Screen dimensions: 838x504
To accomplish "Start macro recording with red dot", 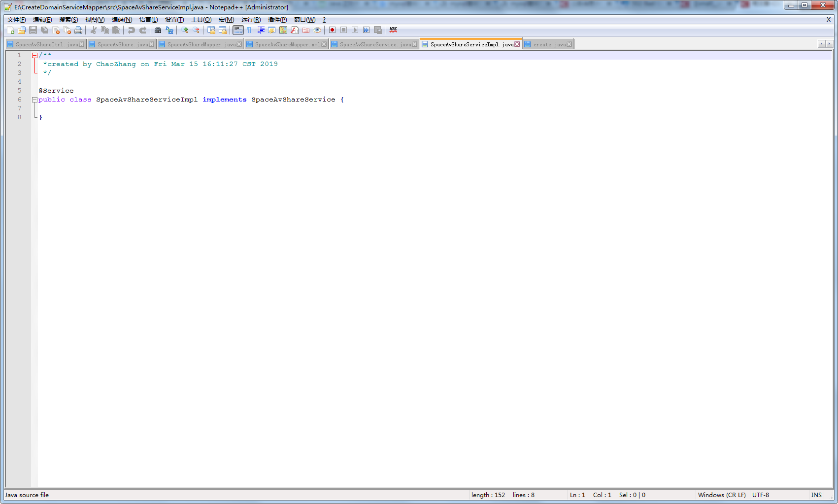I will pos(333,30).
